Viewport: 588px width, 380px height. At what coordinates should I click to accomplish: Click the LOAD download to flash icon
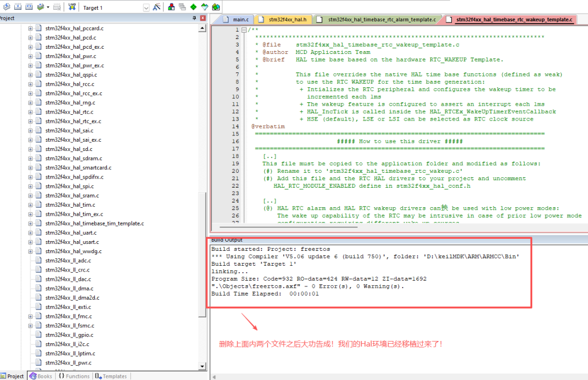tap(72, 7)
